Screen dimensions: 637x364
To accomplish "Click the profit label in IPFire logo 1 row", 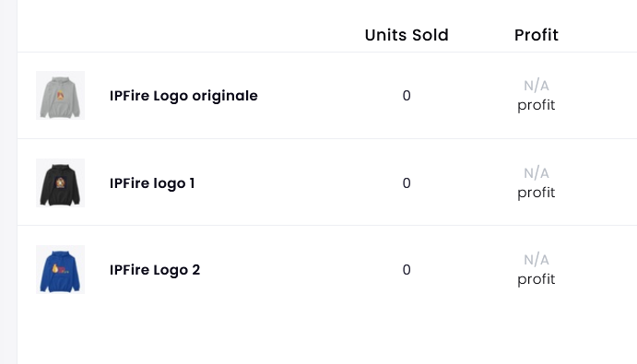I will 537,193.
